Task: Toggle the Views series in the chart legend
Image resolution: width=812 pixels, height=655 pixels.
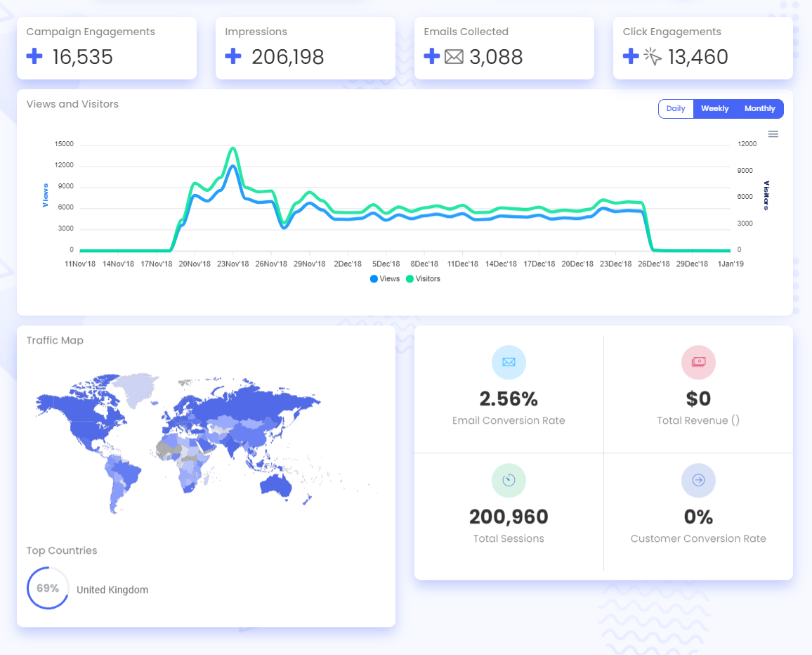Action: click(x=384, y=278)
